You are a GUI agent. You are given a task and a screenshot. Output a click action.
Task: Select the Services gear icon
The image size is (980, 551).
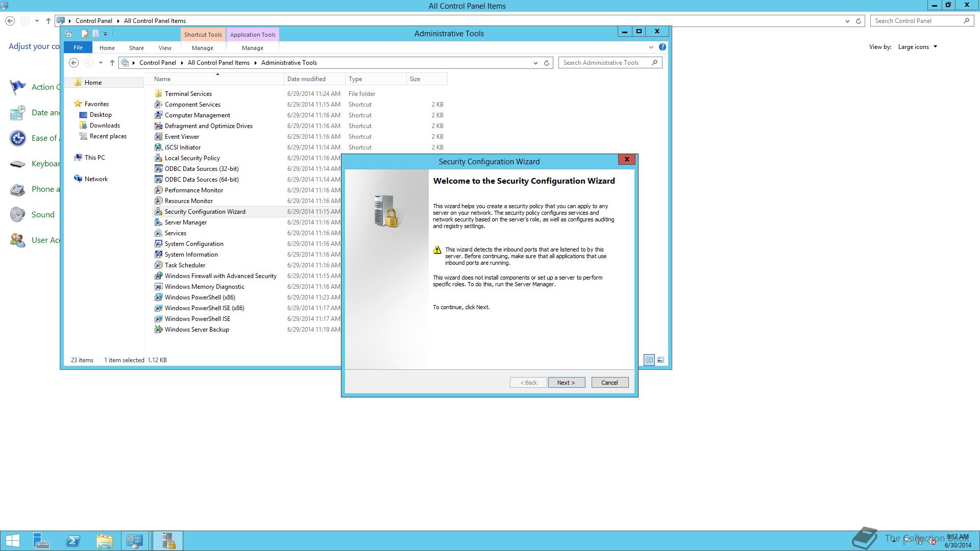point(158,233)
